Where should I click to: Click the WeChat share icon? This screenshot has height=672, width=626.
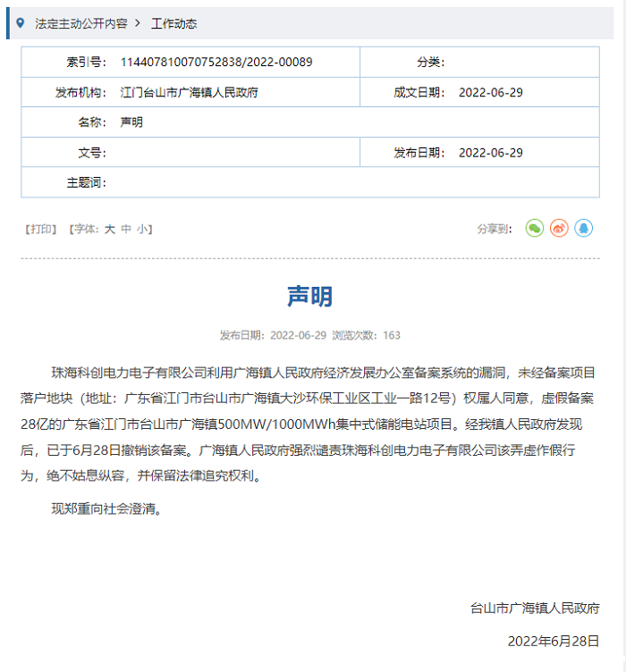[534, 229]
